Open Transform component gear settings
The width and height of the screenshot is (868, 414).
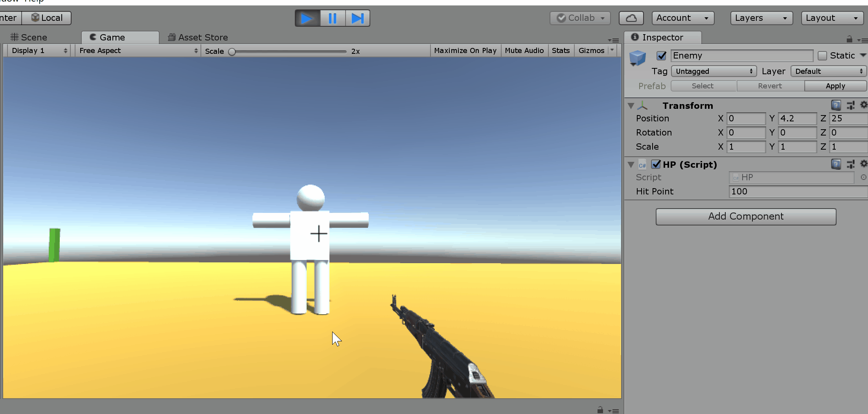(x=864, y=105)
